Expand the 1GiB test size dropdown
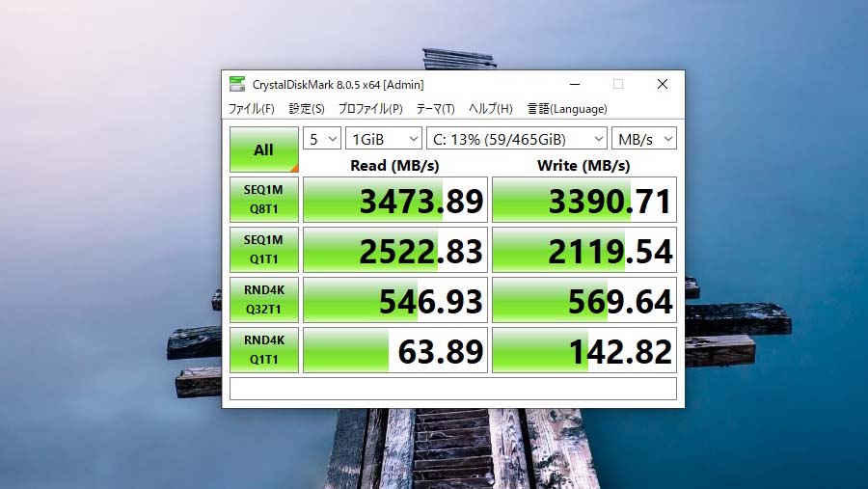The width and height of the screenshot is (868, 489). [384, 139]
